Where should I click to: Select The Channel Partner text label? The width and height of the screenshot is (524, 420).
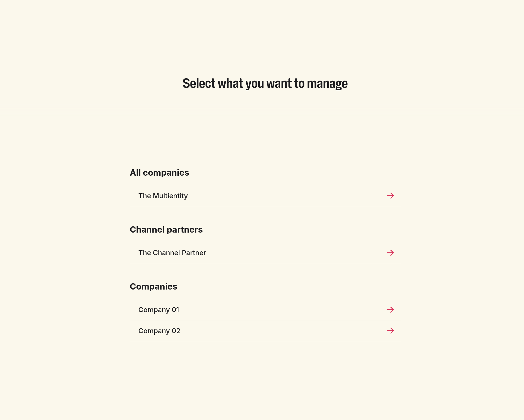[172, 253]
